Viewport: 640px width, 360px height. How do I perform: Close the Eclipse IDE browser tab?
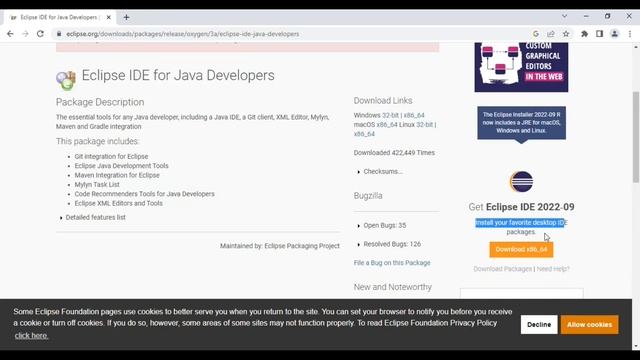[109, 17]
